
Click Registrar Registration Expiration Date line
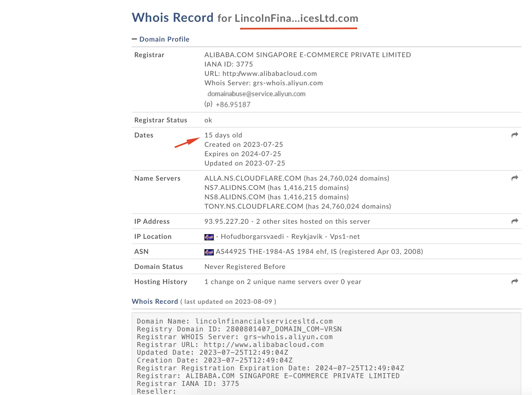(270, 368)
